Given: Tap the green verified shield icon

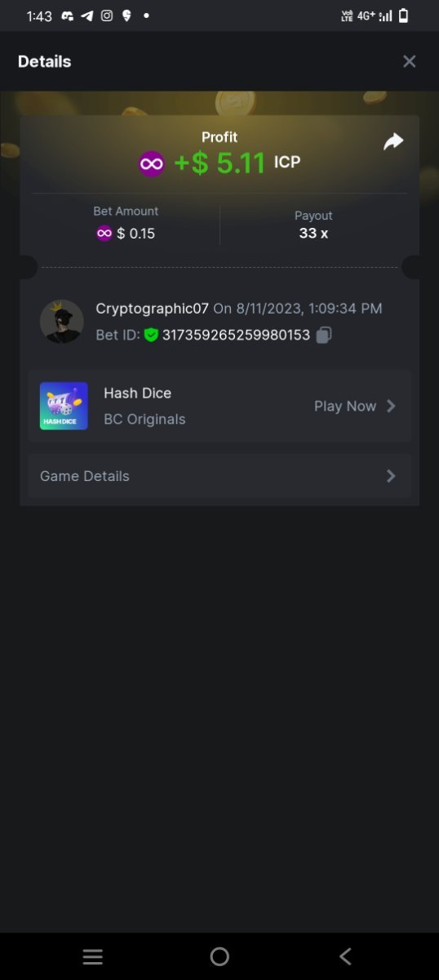Looking at the screenshot, I should [151, 335].
